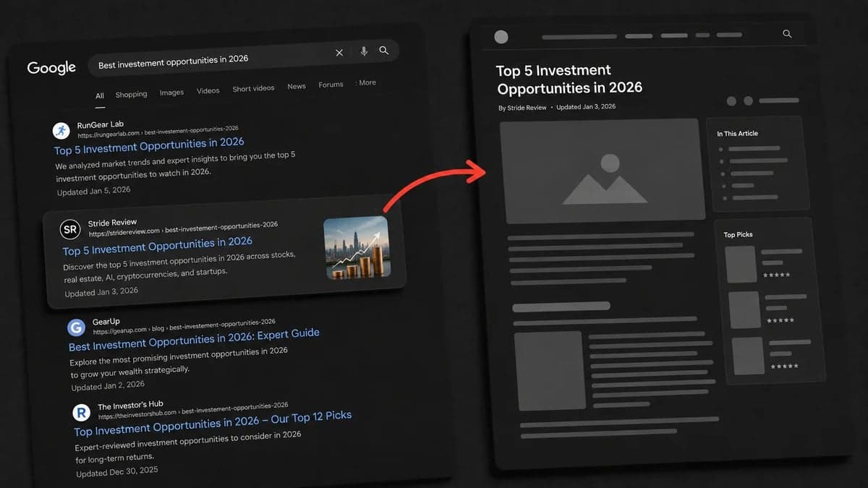Click the article hero image placeholder
This screenshot has height=488, width=868.
(602, 171)
